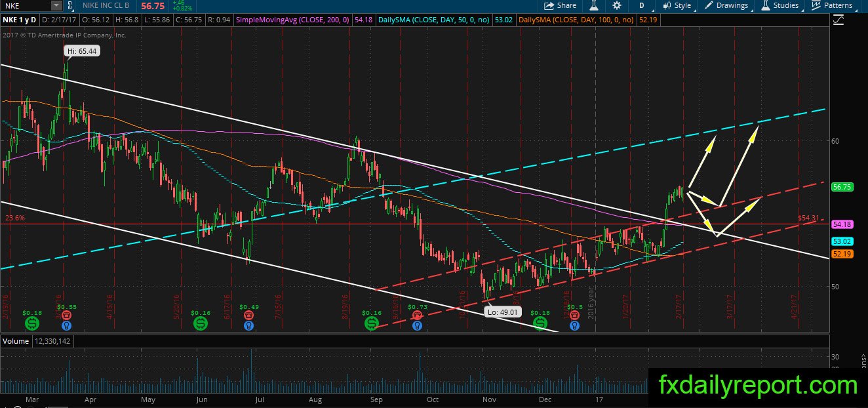The height and width of the screenshot is (408, 868).
Task: Open the symbol selector dropdown arrow
Action: click(56, 5)
